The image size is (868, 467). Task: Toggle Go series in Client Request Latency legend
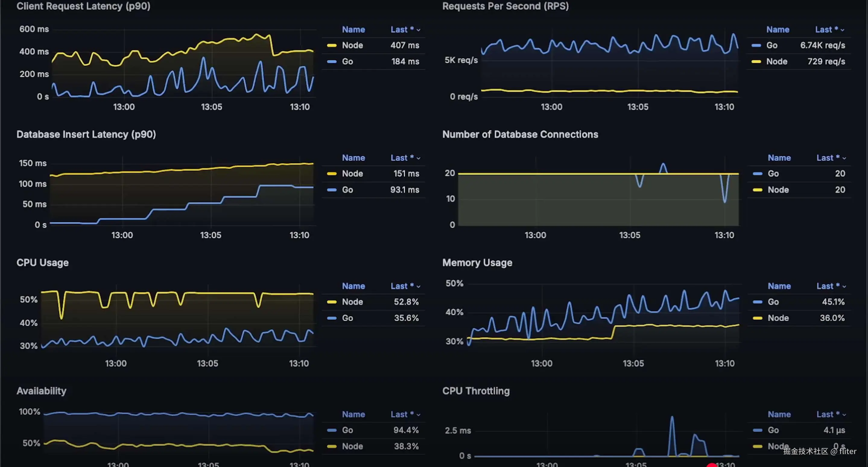click(347, 62)
